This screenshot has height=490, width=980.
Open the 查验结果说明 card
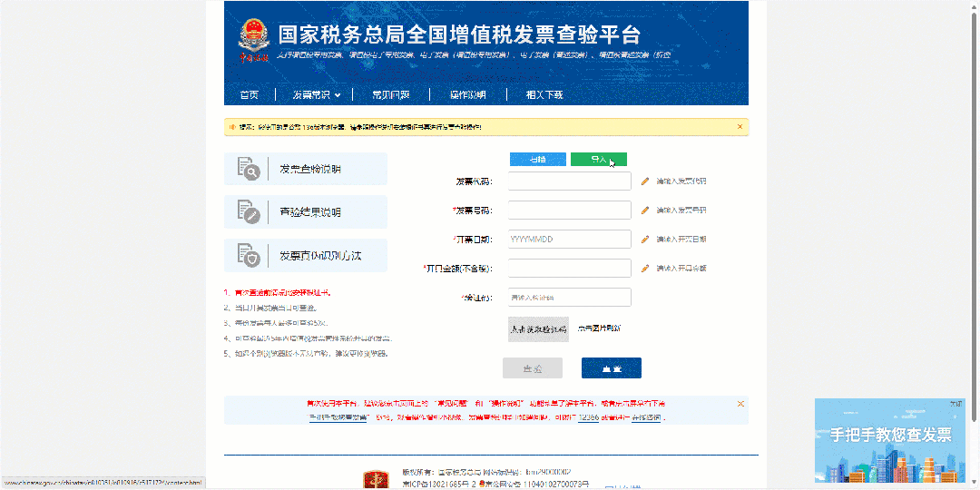coord(306,211)
